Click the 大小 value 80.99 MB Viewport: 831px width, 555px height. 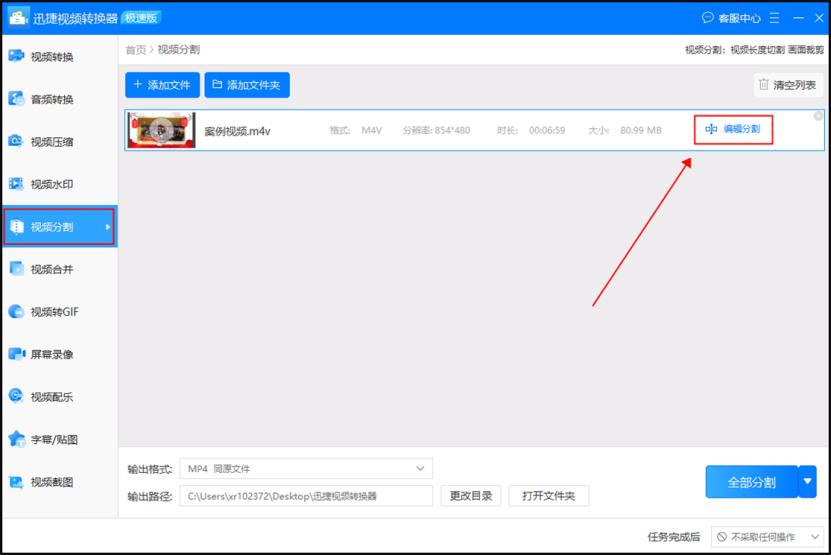click(641, 130)
